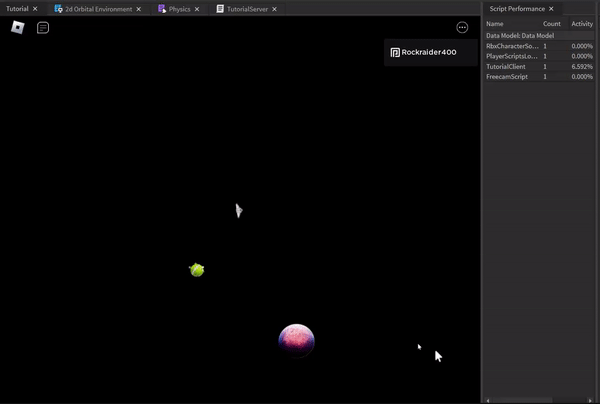The width and height of the screenshot is (600, 404).
Task: Switch to the Physics script tab
Action: (x=179, y=9)
